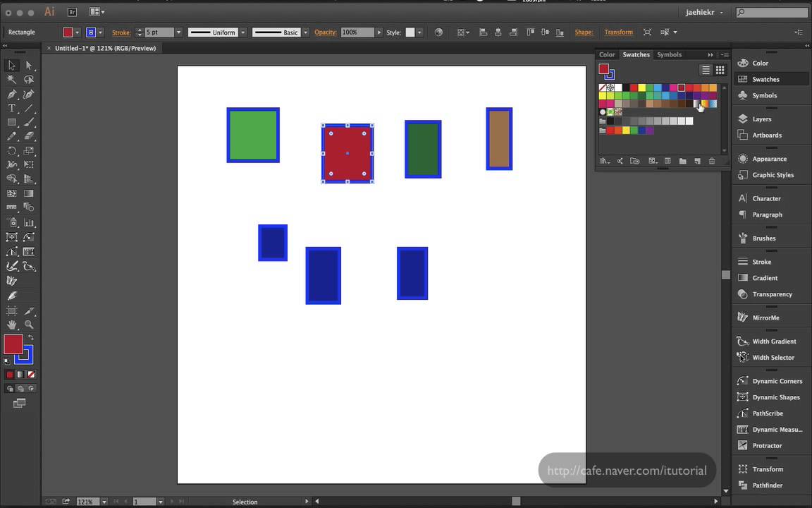Screen dimensions: 812x508
Task: Change screen mode button
Action: click(19, 404)
